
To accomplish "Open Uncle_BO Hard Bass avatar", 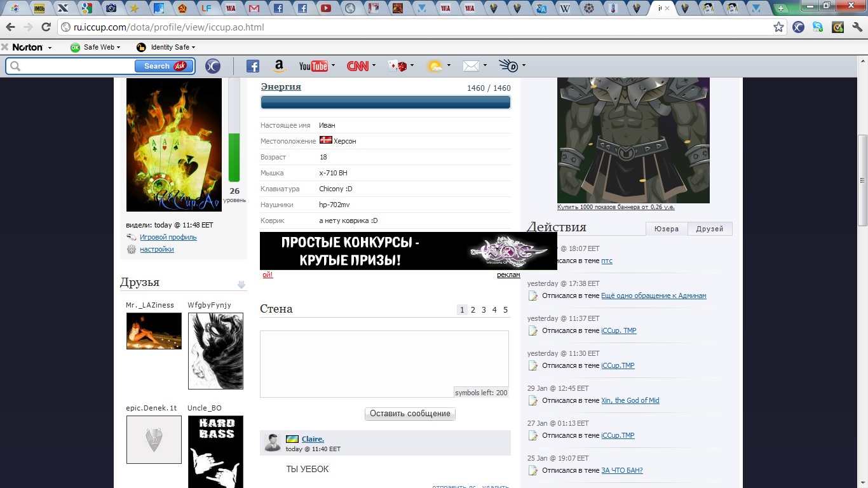I will (215, 452).
